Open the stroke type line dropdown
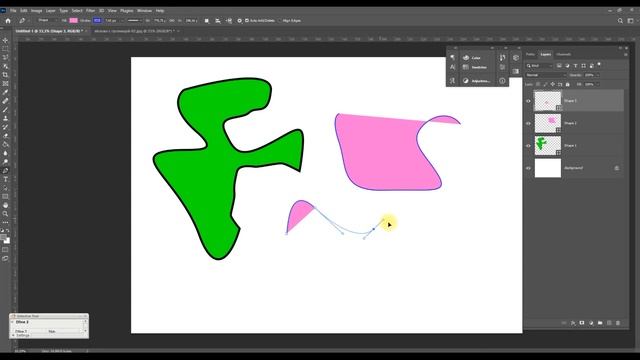 pos(134,20)
